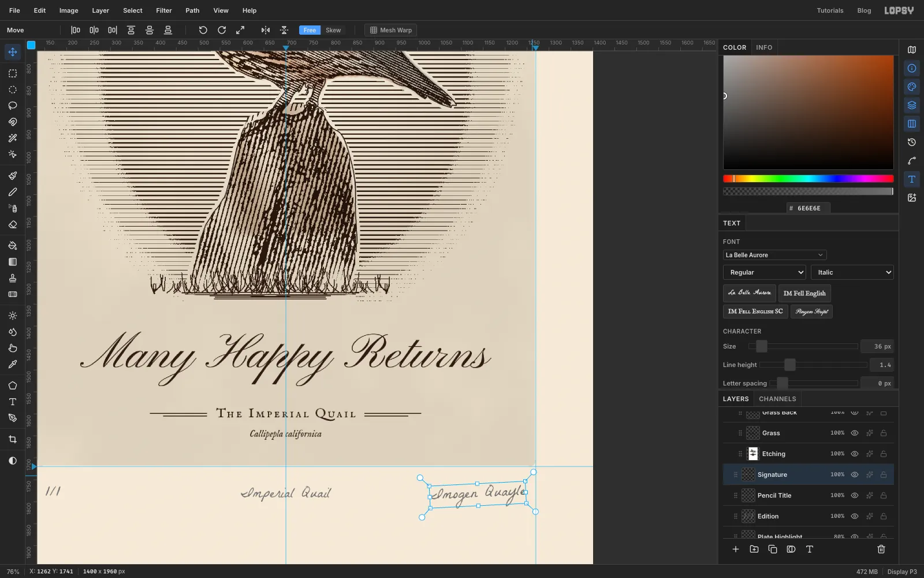Select the Paint Bucket tool
Screen dimensions: 924x578
point(13,246)
